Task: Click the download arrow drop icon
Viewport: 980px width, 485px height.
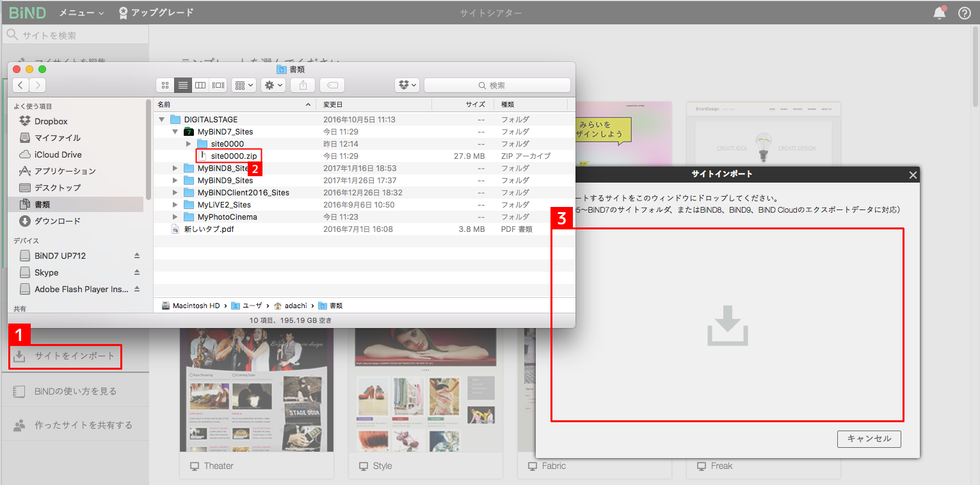Action: [727, 325]
